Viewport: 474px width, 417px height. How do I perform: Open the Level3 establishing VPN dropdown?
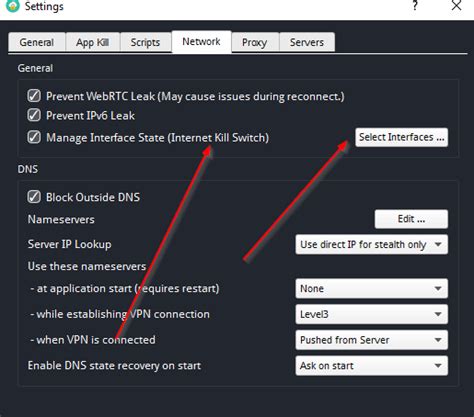coord(371,314)
